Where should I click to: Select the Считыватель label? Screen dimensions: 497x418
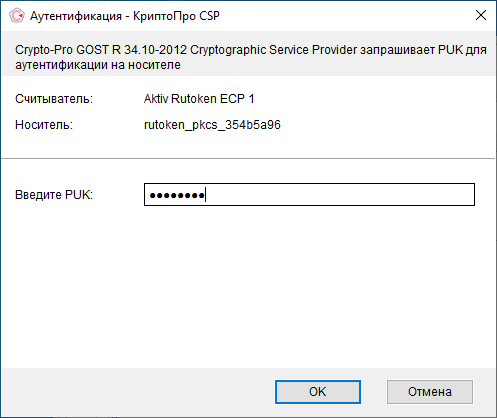tap(54, 99)
